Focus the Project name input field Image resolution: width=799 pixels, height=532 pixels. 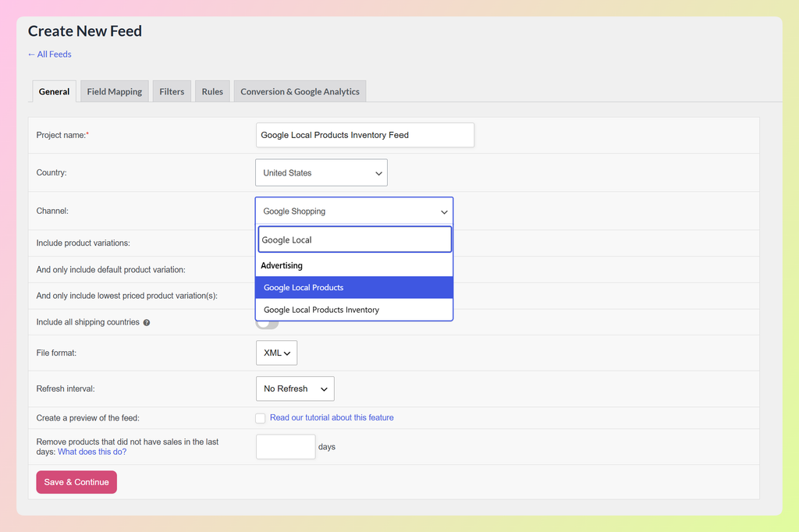pos(365,135)
